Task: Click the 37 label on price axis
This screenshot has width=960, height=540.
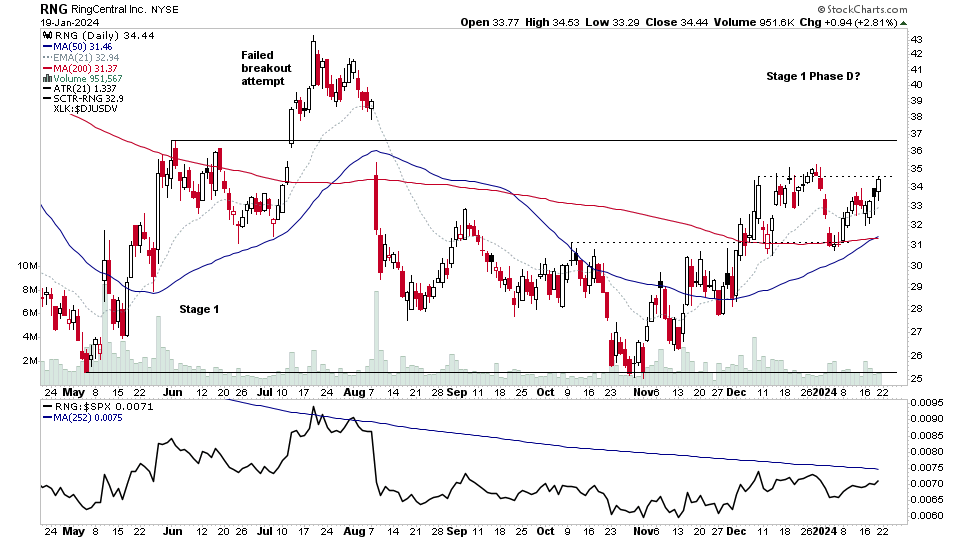Action: [x=917, y=134]
